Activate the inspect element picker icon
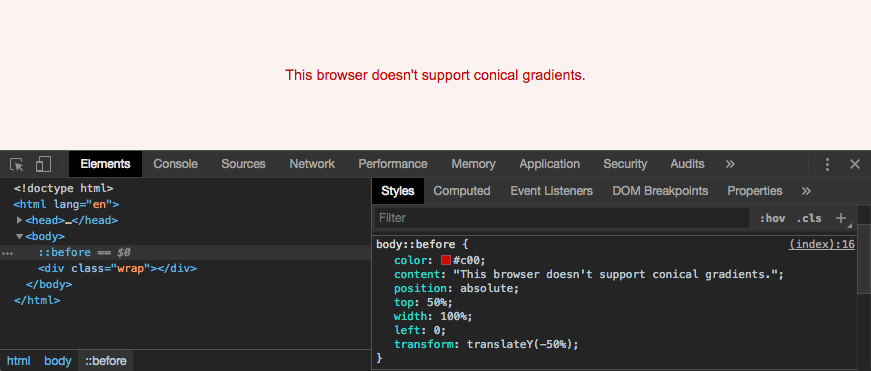 click(17, 164)
